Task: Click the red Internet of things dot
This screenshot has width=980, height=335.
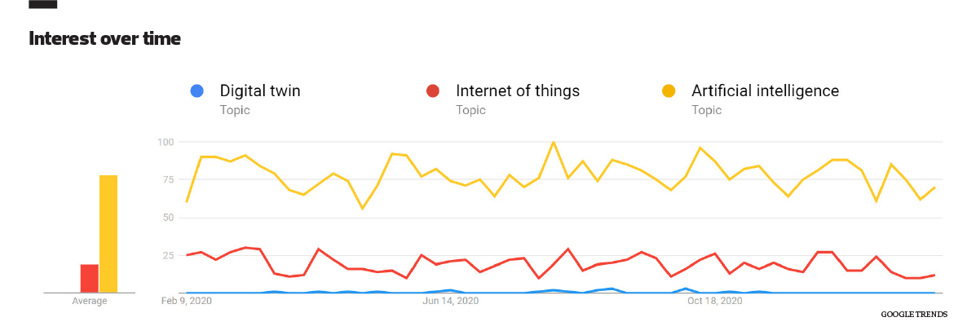Action: click(x=434, y=91)
